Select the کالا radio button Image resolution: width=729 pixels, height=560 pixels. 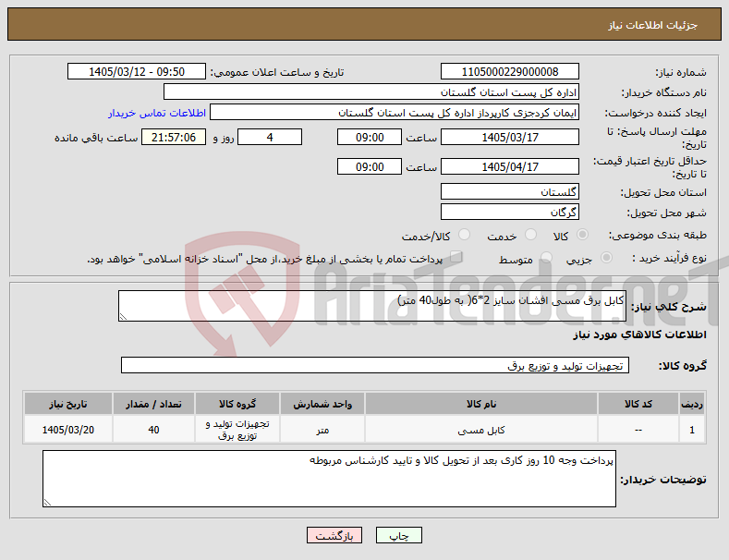[582, 235]
